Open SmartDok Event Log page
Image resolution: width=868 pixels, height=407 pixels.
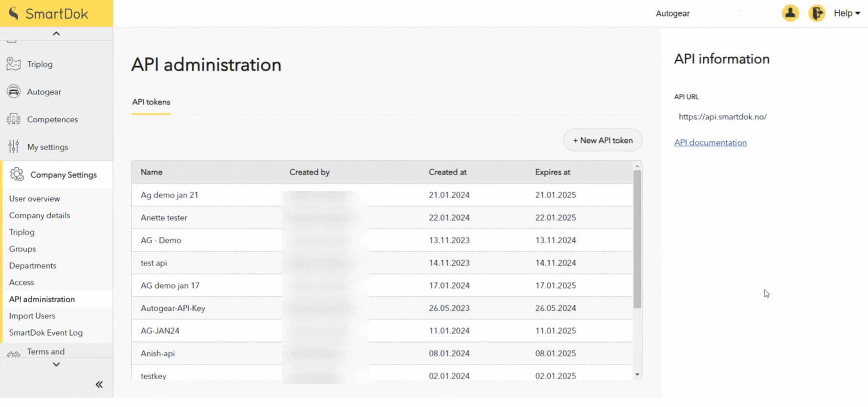45,333
